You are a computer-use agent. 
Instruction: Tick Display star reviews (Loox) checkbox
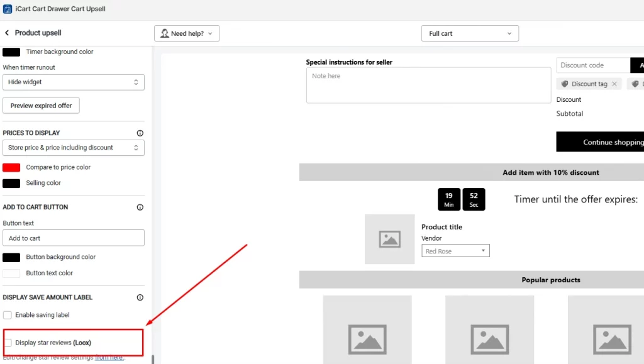tap(8, 343)
